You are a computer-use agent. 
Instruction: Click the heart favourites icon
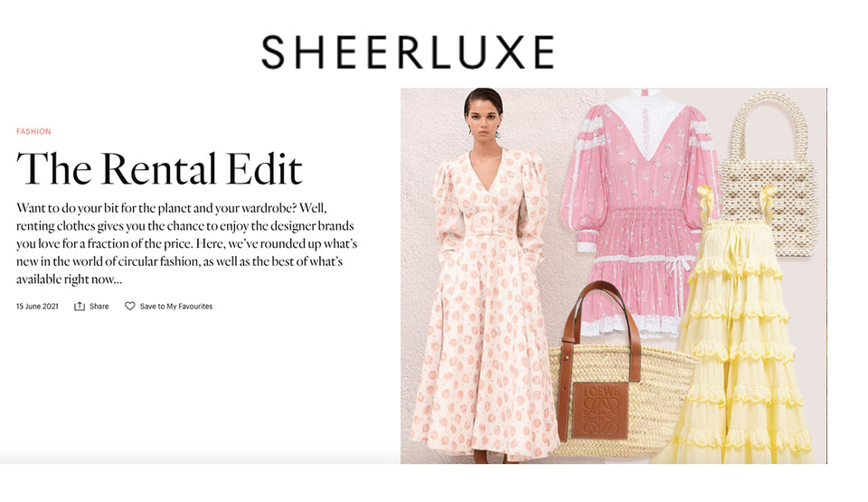point(129,307)
